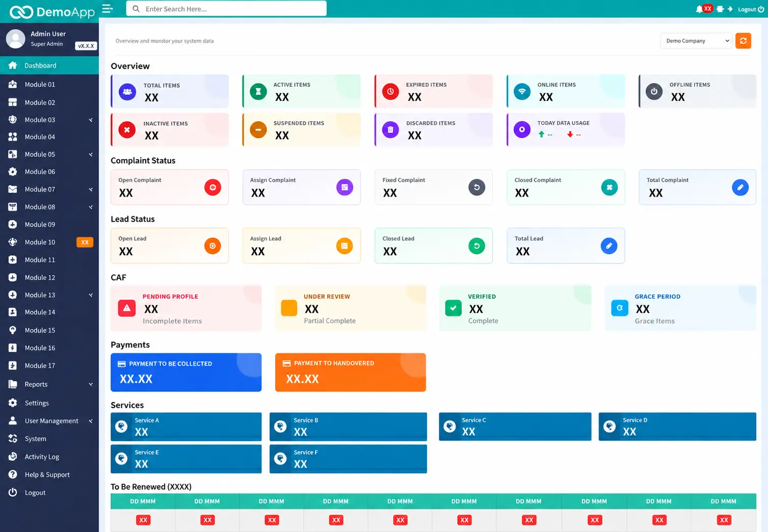
Task: Click Logout in the top header
Action: click(x=751, y=9)
